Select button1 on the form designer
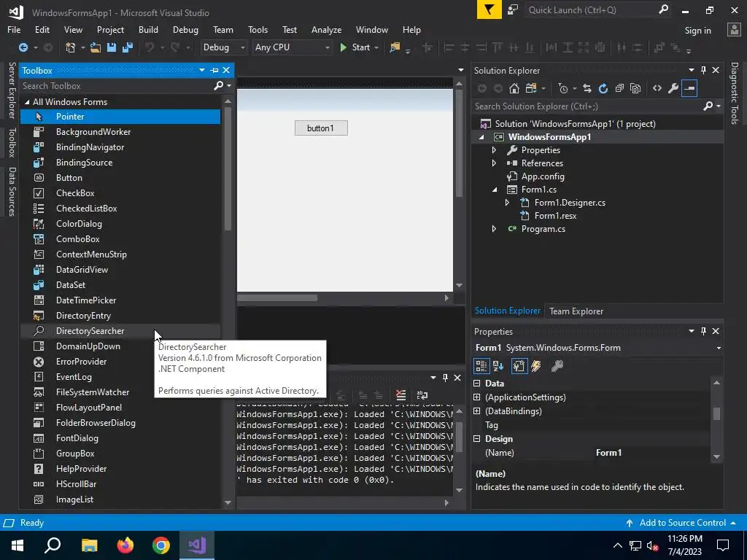This screenshot has width=747, height=560. tap(321, 128)
